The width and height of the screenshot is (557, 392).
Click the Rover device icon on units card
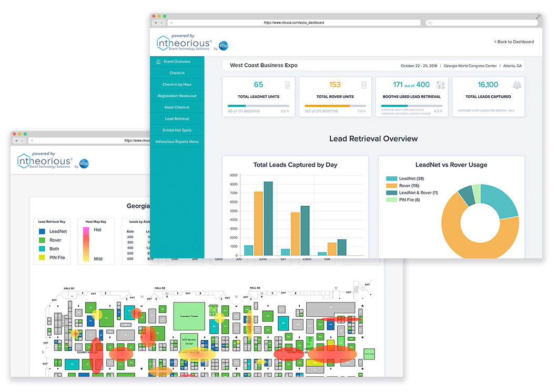pos(363,85)
